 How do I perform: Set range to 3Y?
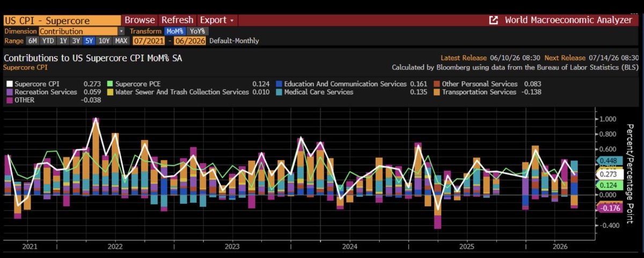[77, 41]
